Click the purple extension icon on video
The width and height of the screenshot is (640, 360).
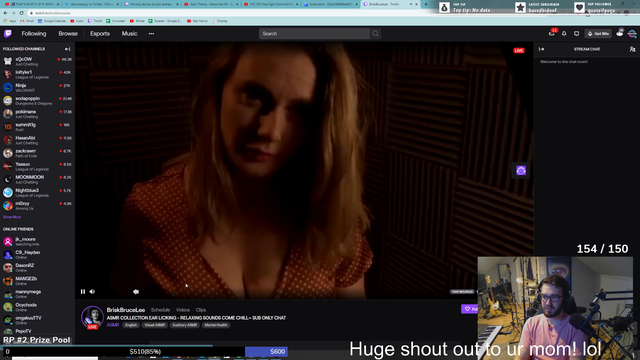coord(521,171)
